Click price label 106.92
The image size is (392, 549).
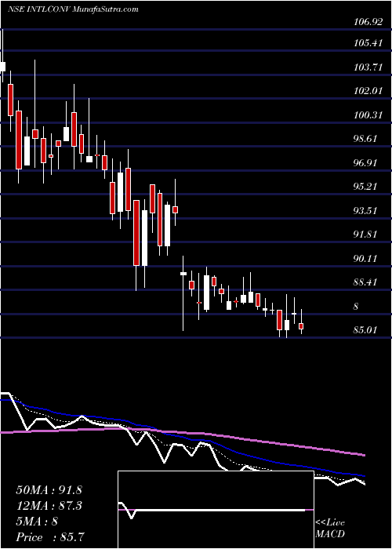click(368, 22)
